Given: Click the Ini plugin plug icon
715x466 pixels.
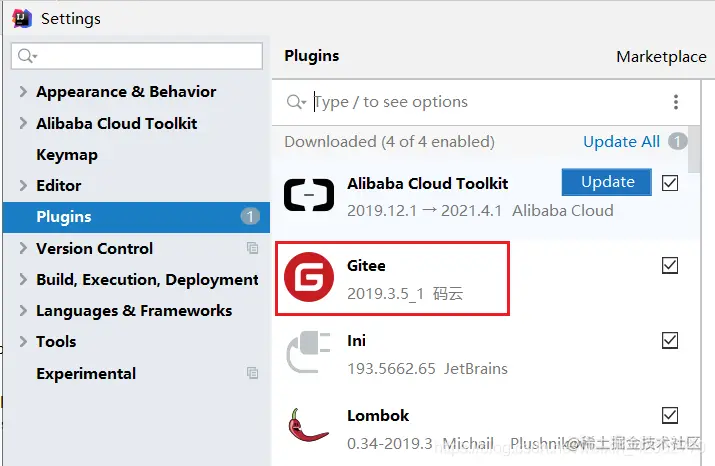Looking at the screenshot, I should [x=308, y=352].
